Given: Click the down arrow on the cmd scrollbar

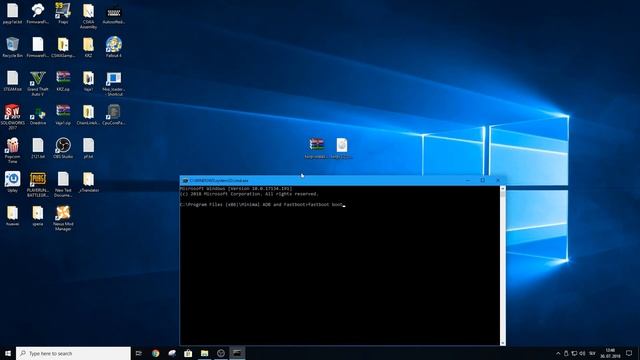Looking at the screenshot, I should tap(503, 343).
